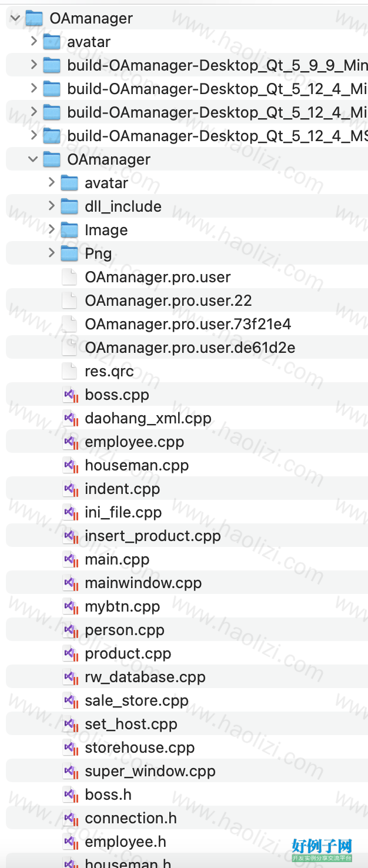The height and width of the screenshot is (868, 368).
Task: Select the storehouse.cpp file row
Action: coord(187,747)
